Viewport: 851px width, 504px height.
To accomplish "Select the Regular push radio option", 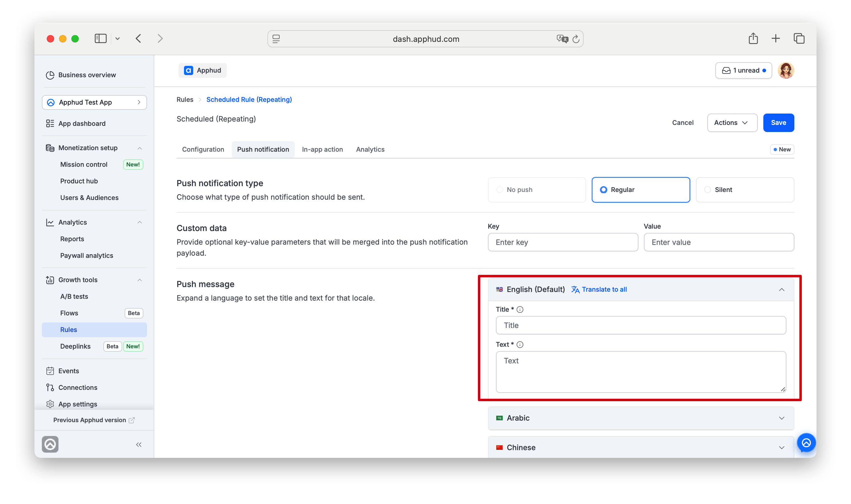I will (641, 190).
